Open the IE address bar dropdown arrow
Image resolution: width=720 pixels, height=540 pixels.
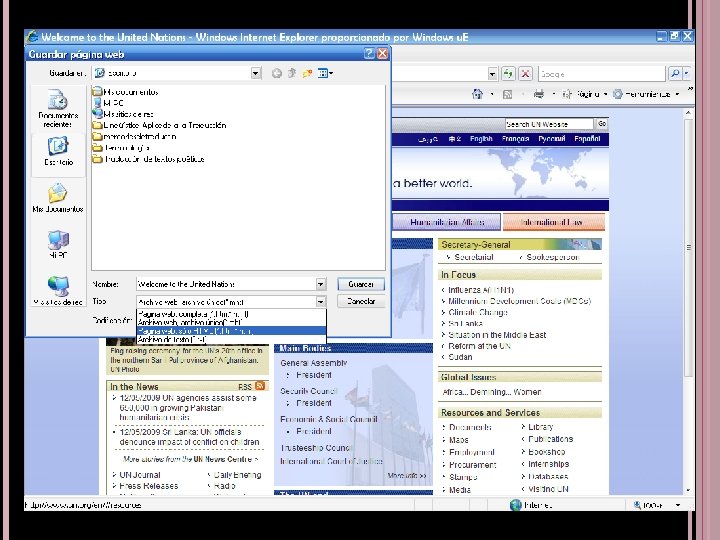pyautogui.click(x=492, y=73)
